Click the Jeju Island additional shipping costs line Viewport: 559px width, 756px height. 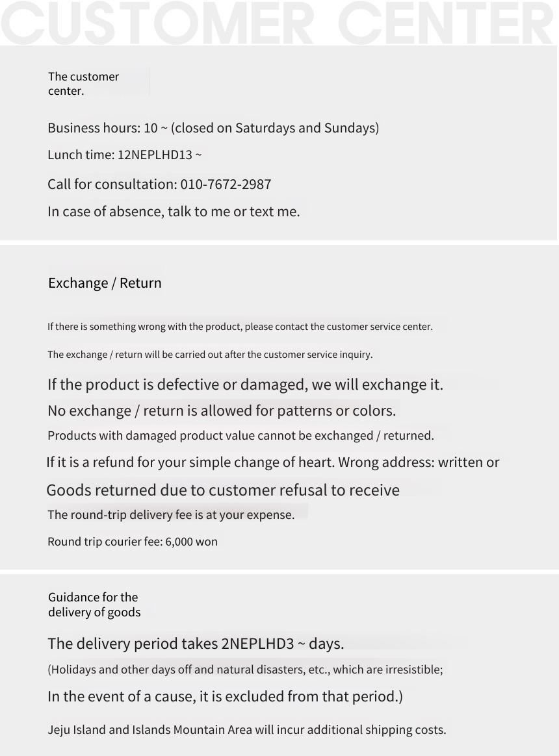pyautogui.click(x=246, y=730)
